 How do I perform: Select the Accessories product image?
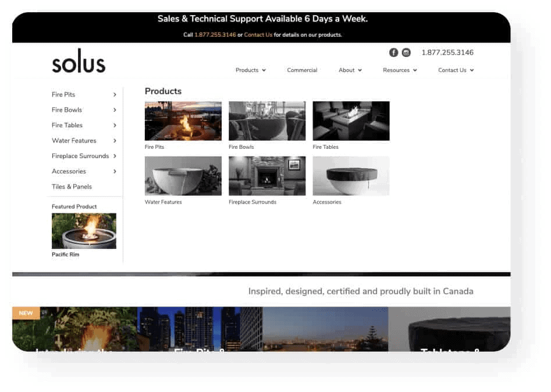coord(351,175)
